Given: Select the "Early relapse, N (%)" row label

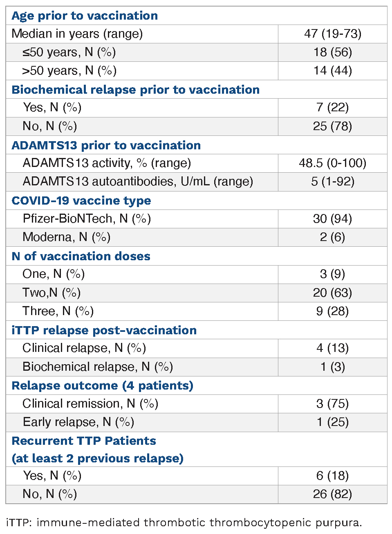Looking at the screenshot, I should [x=78, y=422].
